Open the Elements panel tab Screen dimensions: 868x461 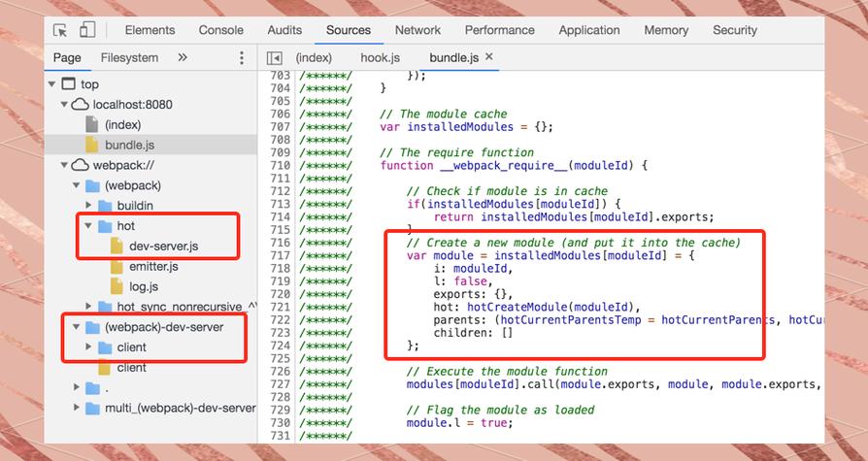(x=150, y=30)
